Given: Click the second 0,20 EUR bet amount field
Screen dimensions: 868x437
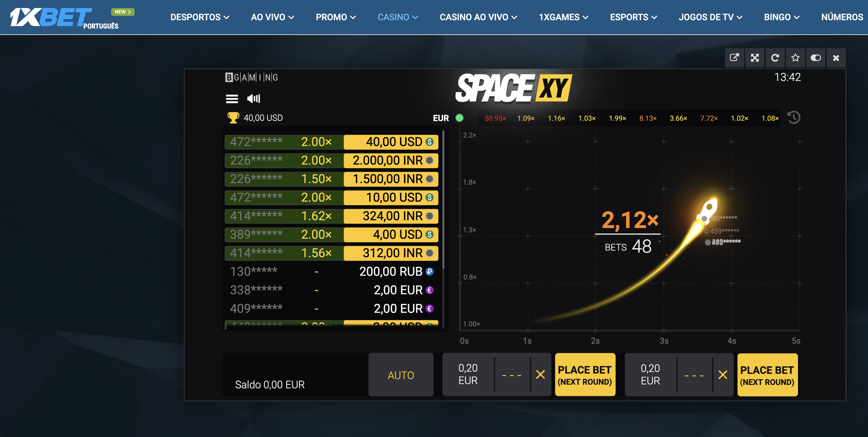Looking at the screenshot, I should coord(650,375).
